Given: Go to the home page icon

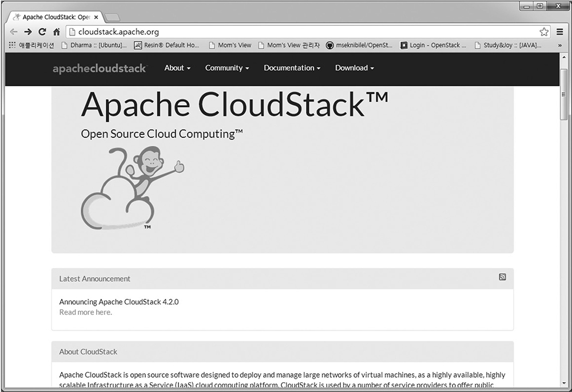Looking at the screenshot, I should tap(57, 32).
